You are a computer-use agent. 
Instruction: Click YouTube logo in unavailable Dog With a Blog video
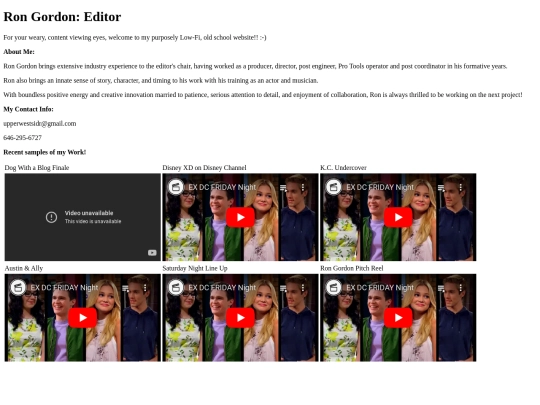pos(152,253)
